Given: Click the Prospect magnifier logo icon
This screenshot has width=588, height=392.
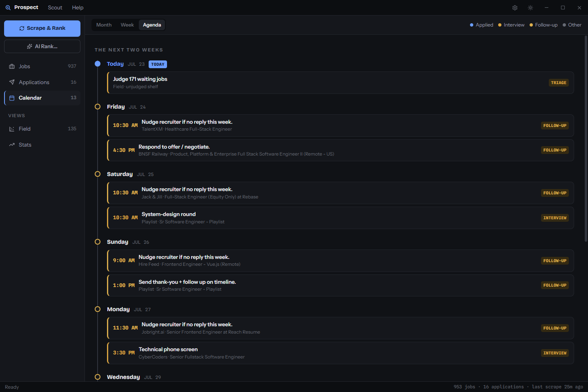Looking at the screenshot, I should pyautogui.click(x=8, y=7).
